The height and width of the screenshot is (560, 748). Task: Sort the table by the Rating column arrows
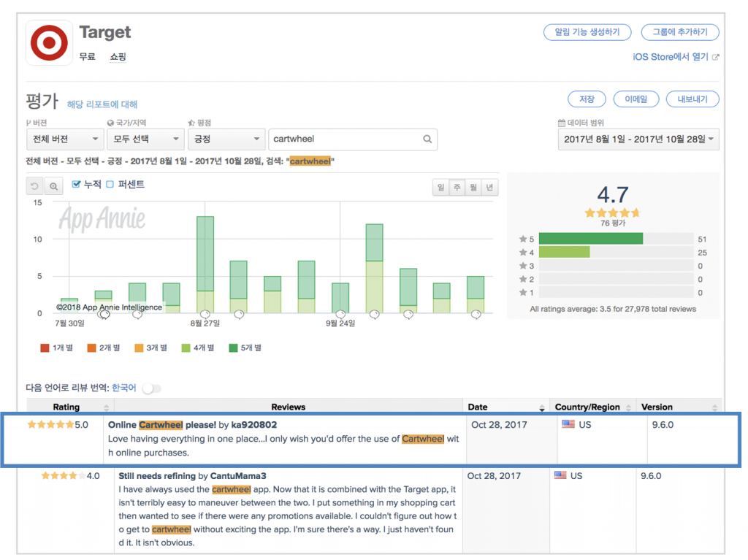click(106, 407)
